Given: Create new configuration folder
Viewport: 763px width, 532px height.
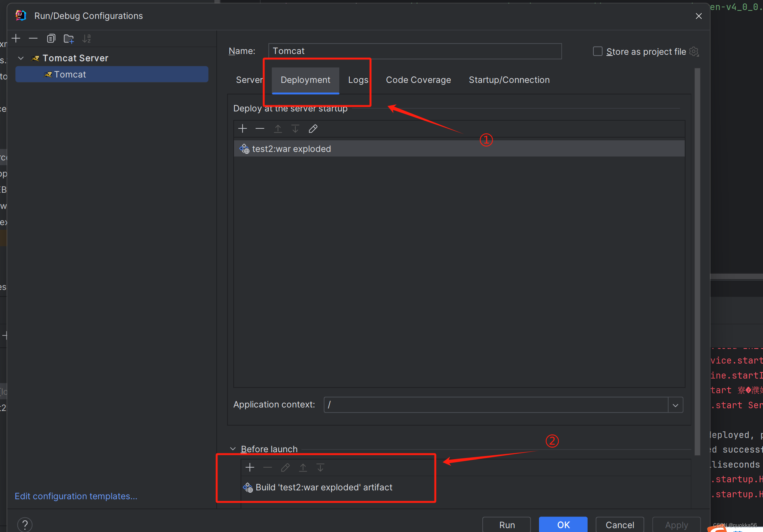Looking at the screenshot, I should tap(69, 39).
